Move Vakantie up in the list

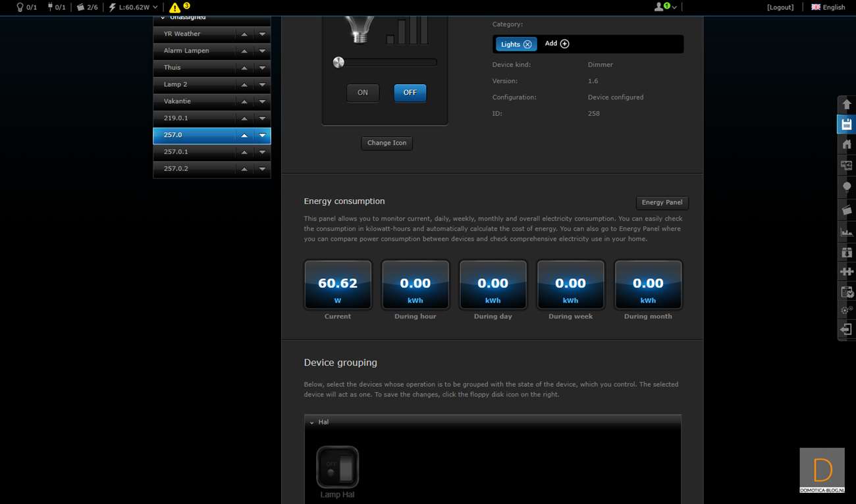pyautogui.click(x=244, y=101)
